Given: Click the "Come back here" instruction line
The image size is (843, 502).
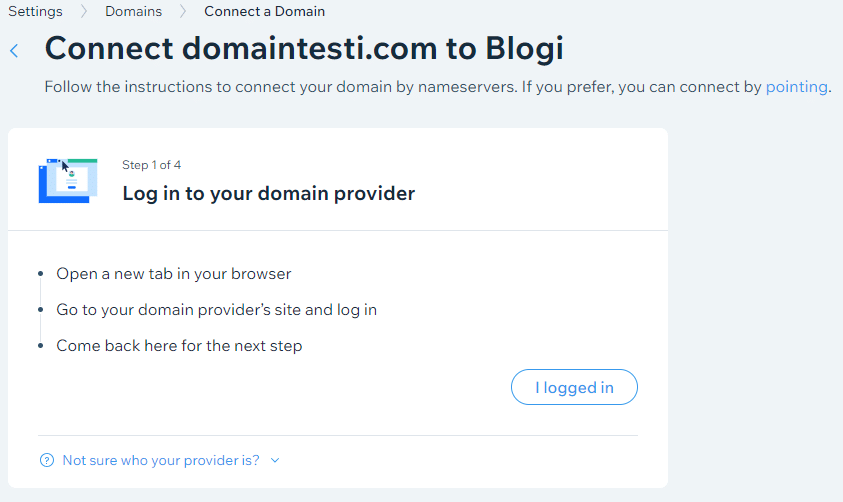Looking at the screenshot, I should pos(179,346).
